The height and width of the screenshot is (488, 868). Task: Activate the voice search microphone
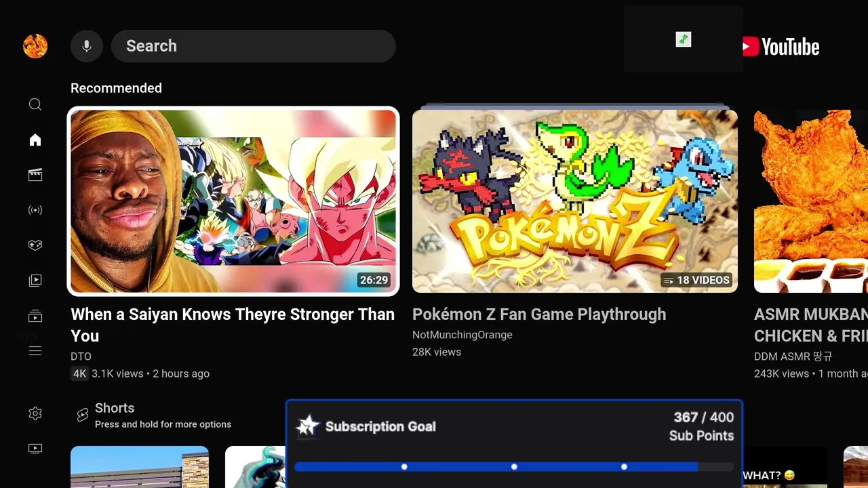point(87,46)
